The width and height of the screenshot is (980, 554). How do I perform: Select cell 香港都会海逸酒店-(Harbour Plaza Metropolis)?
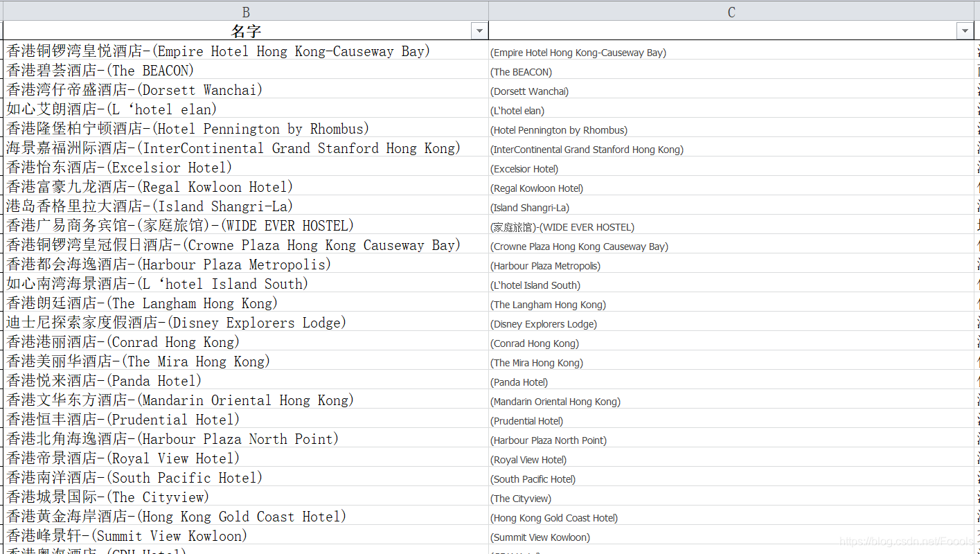(246, 264)
